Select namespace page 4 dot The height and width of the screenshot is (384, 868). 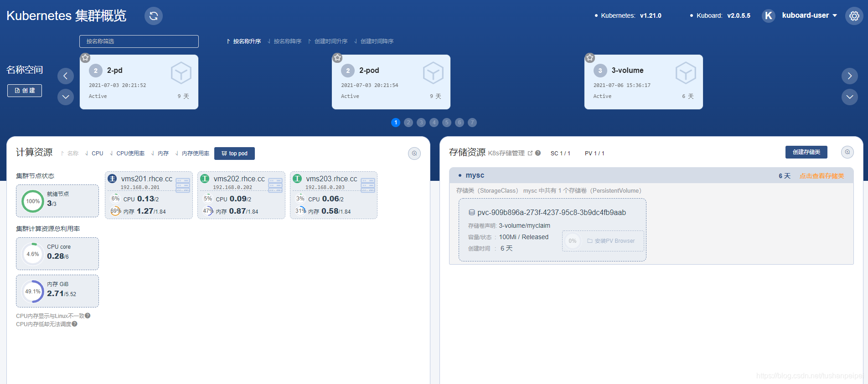click(434, 123)
